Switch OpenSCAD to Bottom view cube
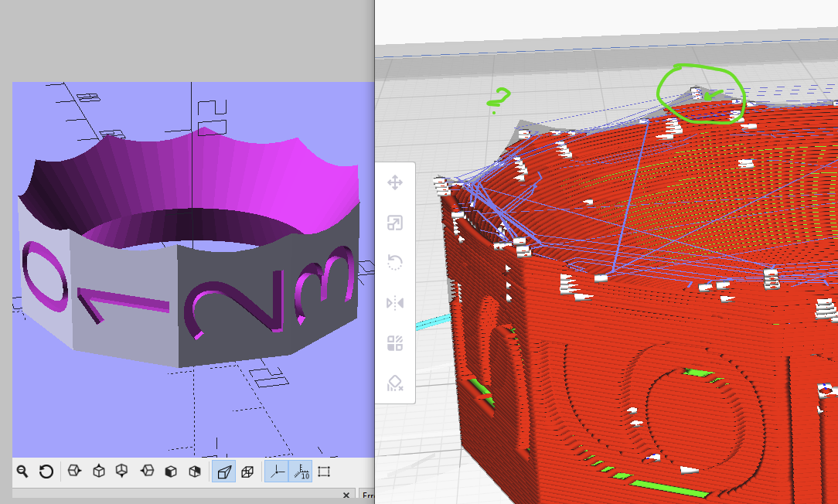Viewport: 838px width, 504px height. click(x=122, y=472)
